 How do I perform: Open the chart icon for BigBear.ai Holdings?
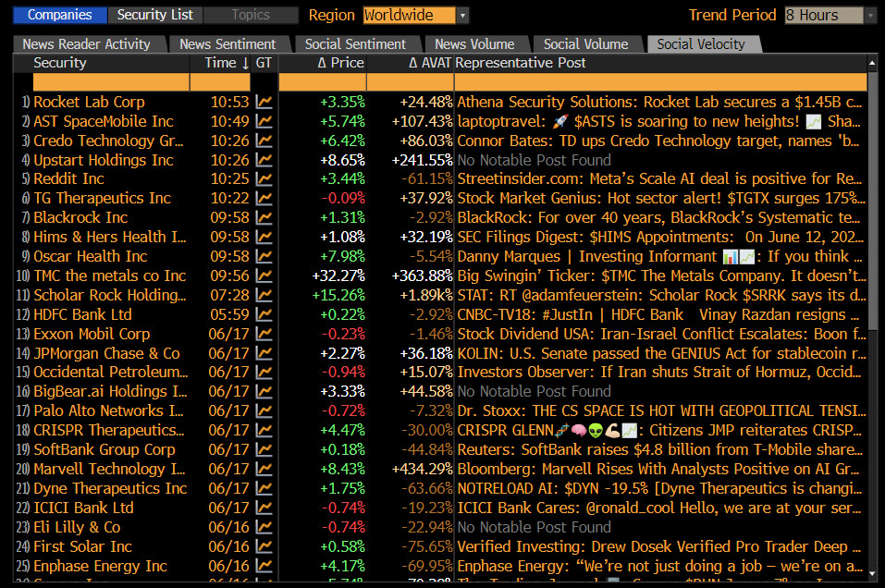(x=264, y=392)
